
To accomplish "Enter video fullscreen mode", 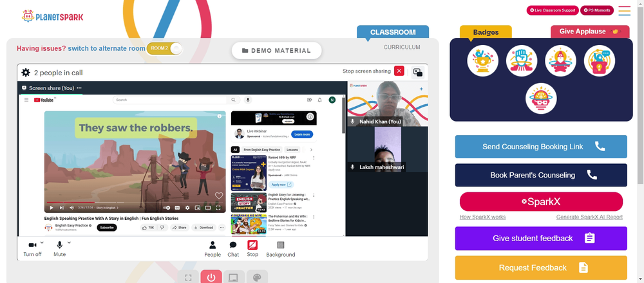I will pos(218,208).
